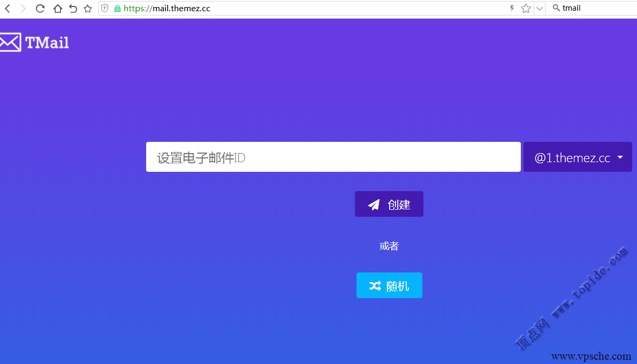Click the shield security icon in address bar
The image size is (637, 364).
[105, 9]
